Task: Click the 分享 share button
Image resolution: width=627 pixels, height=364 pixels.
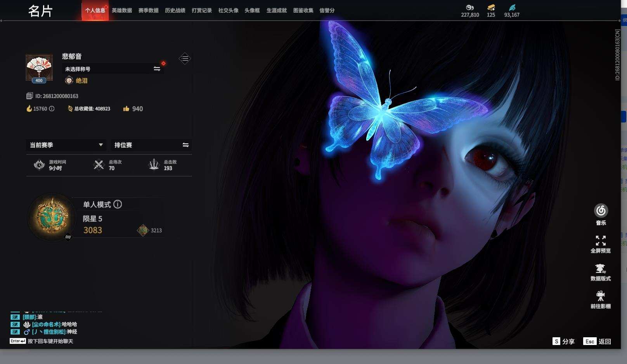Action: coord(563,341)
